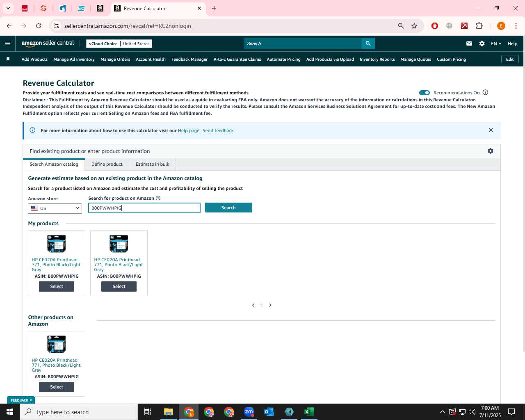Image resolution: width=525 pixels, height=420 pixels.
Task: Go to next page of My products
Action: pos(270,305)
